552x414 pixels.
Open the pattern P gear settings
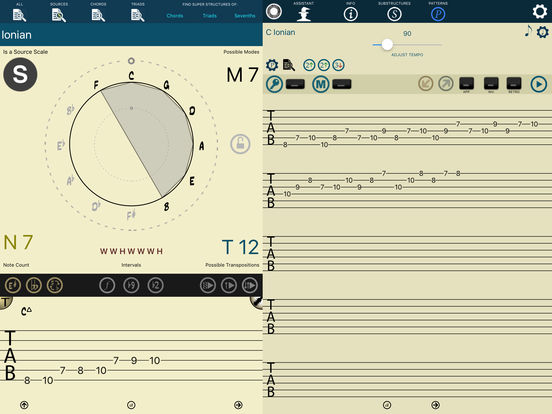pos(272,65)
